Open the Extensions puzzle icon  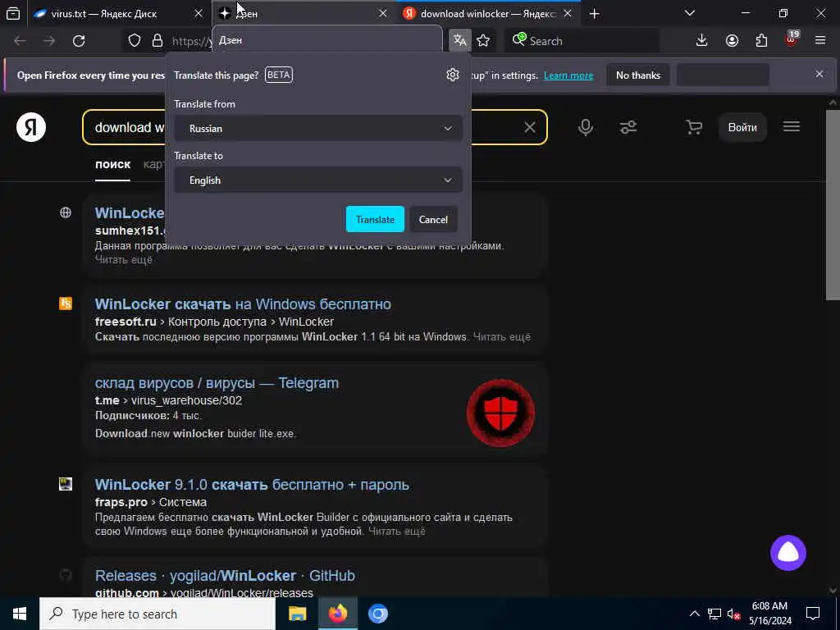pos(761,41)
